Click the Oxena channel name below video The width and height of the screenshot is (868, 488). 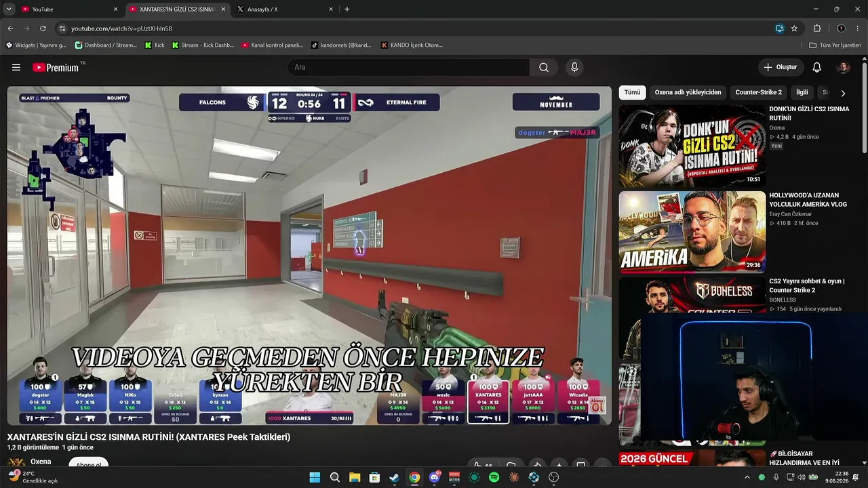click(41, 462)
